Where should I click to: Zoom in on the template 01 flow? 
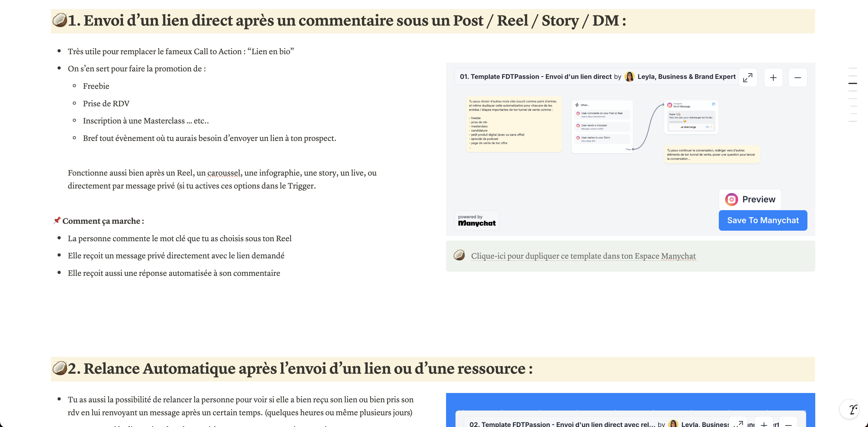pyautogui.click(x=773, y=77)
